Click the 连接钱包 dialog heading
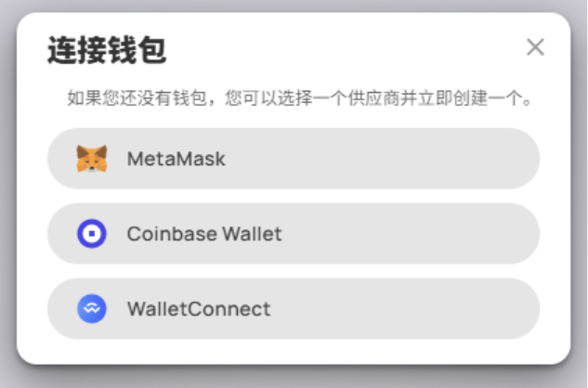 107,50
